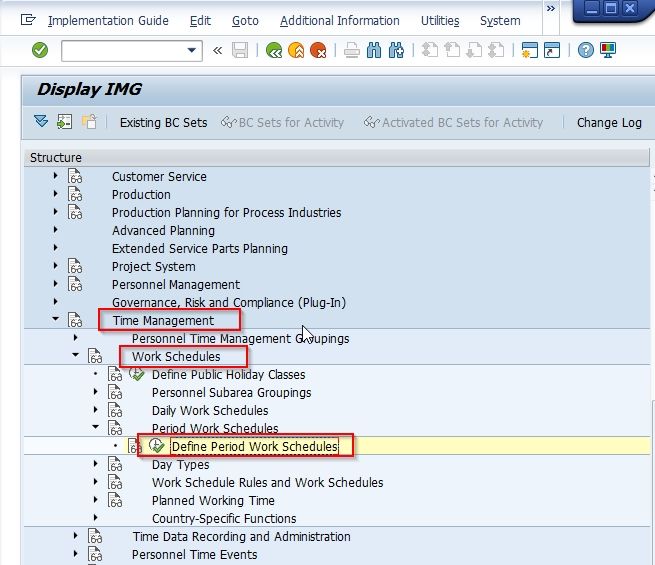Viewport: 655px width, 565px height.
Task: Collapse the Work Schedules node
Action: [x=76, y=355]
